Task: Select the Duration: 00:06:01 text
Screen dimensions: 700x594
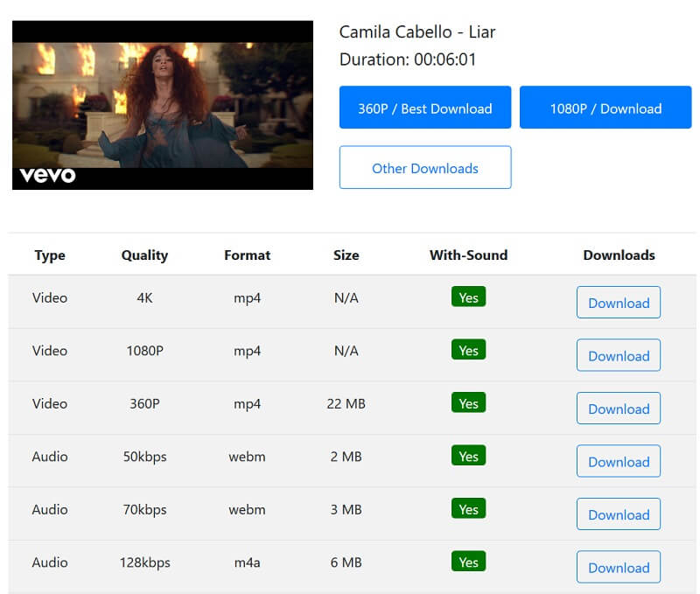Action: pos(408,59)
